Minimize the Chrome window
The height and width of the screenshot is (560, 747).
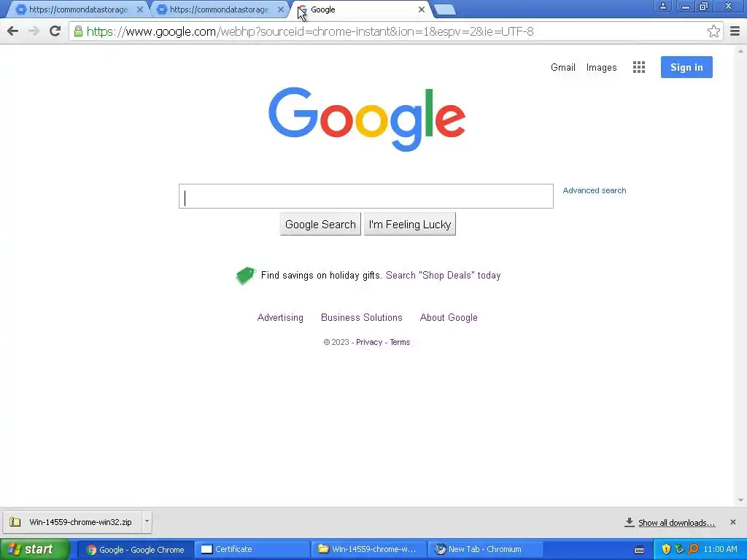coord(686,7)
